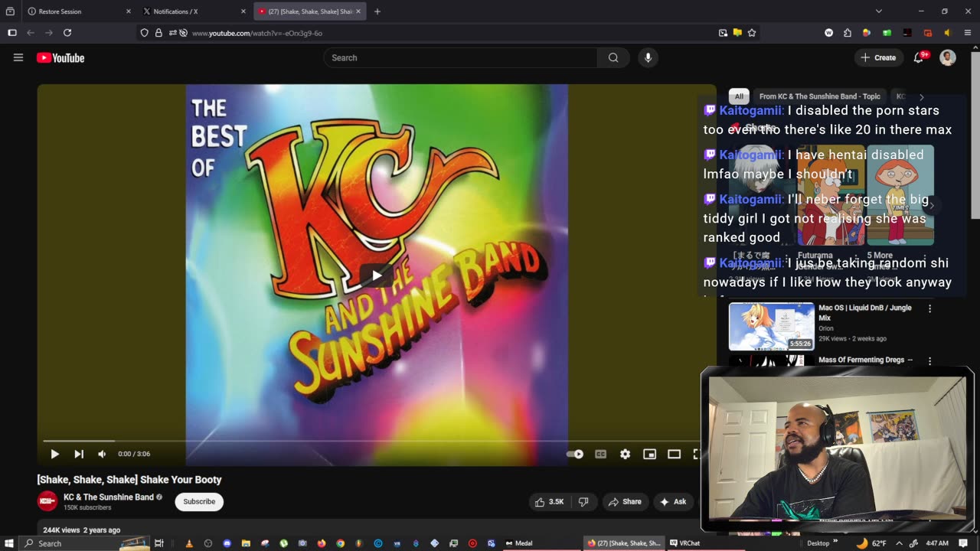The width and height of the screenshot is (980, 551).
Task: Toggle theater mode in the player
Action: (674, 454)
